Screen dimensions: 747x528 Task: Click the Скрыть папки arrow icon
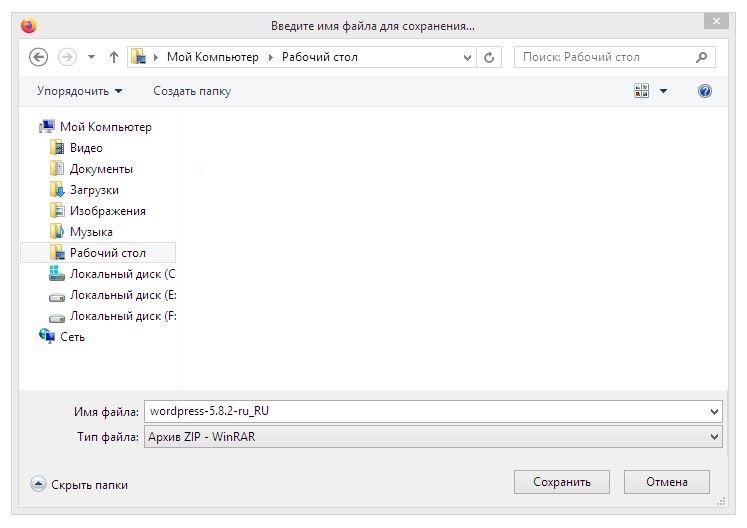pyautogui.click(x=38, y=485)
